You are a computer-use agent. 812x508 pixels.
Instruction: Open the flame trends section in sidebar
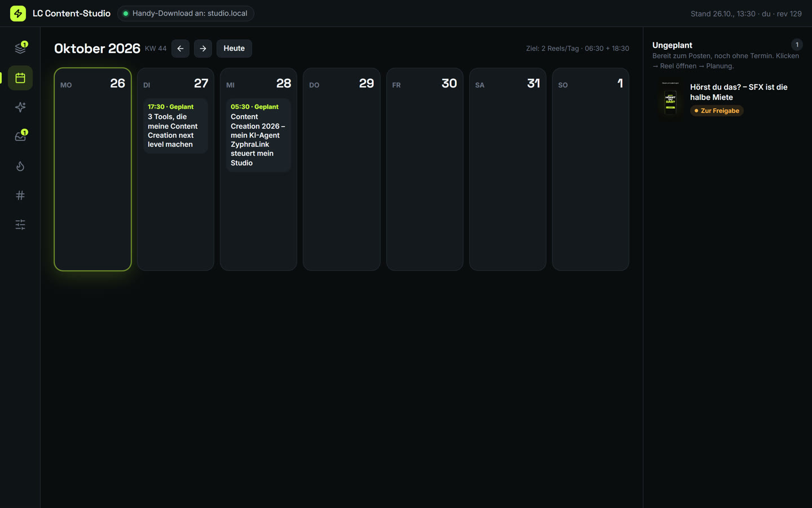(x=20, y=166)
